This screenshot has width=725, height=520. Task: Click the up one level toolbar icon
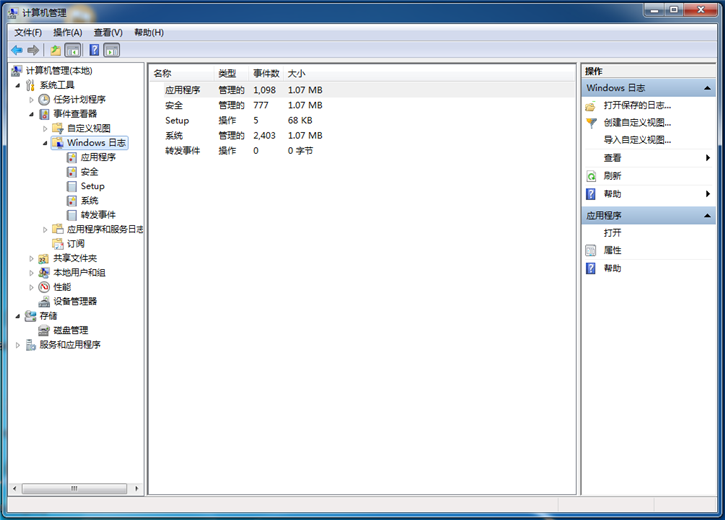pos(56,50)
